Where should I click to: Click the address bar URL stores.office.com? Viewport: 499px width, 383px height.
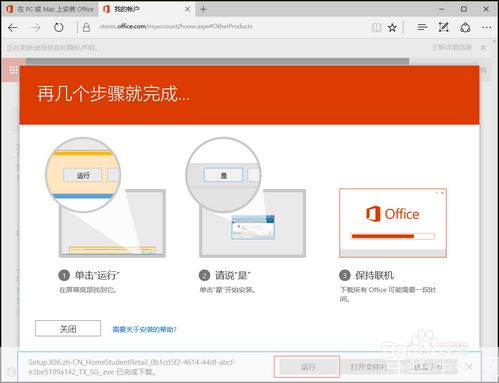tap(176, 26)
